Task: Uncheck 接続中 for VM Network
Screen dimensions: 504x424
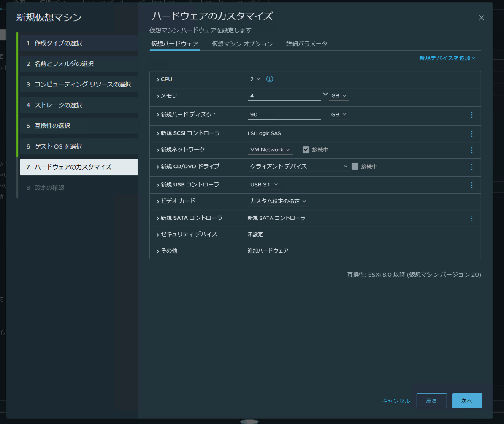Action: click(305, 149)
